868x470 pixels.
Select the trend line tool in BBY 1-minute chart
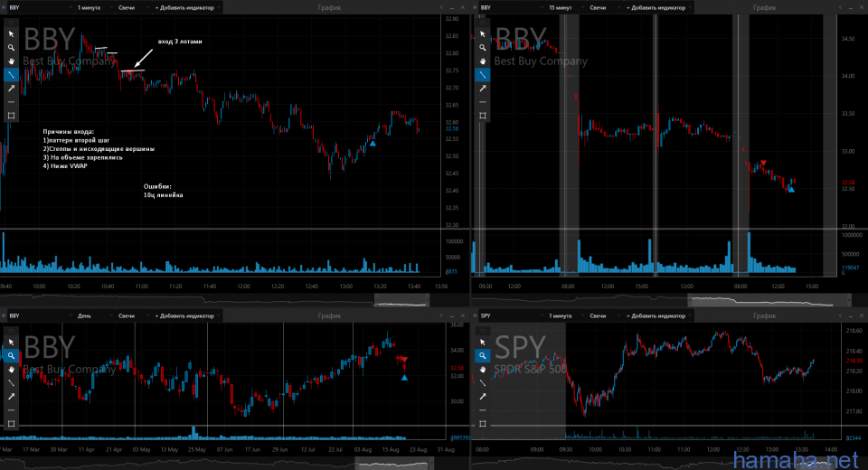coord(11,75)
